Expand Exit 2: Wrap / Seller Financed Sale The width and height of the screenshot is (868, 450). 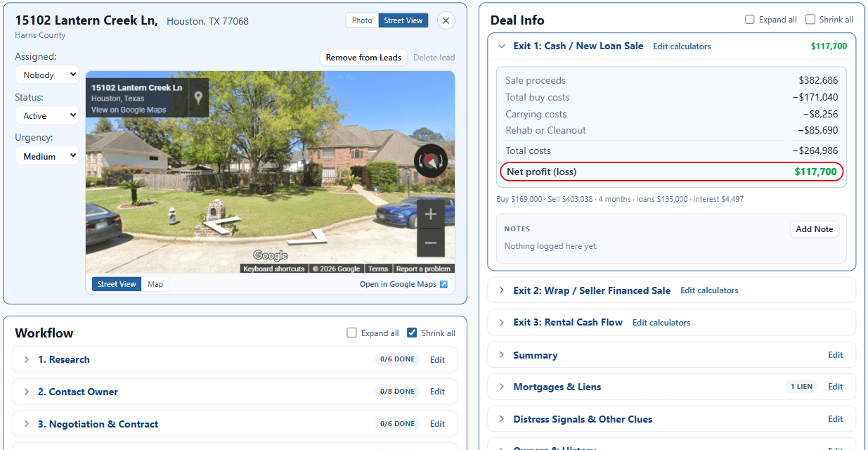[501, 290]
